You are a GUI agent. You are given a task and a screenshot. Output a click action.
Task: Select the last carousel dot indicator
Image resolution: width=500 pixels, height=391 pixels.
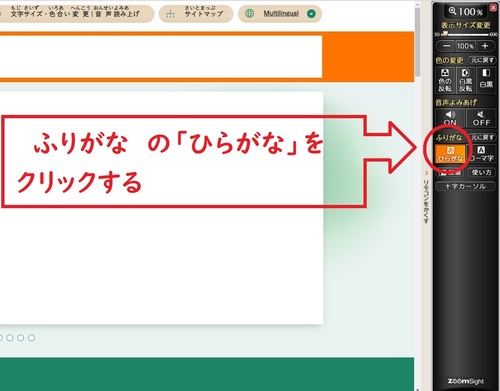click(x=31, y=338)
